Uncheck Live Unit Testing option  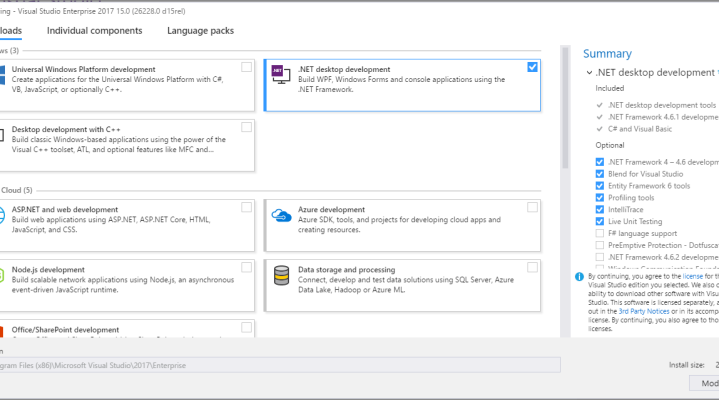pos(599,222)
